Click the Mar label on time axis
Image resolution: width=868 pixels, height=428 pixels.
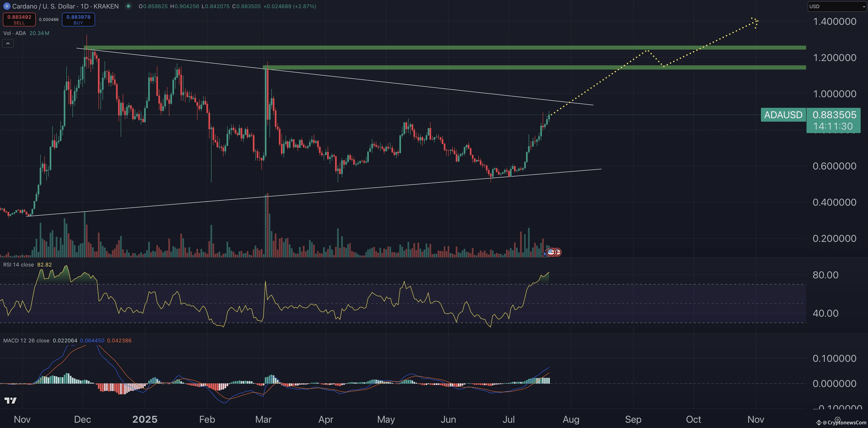(263, 420)
